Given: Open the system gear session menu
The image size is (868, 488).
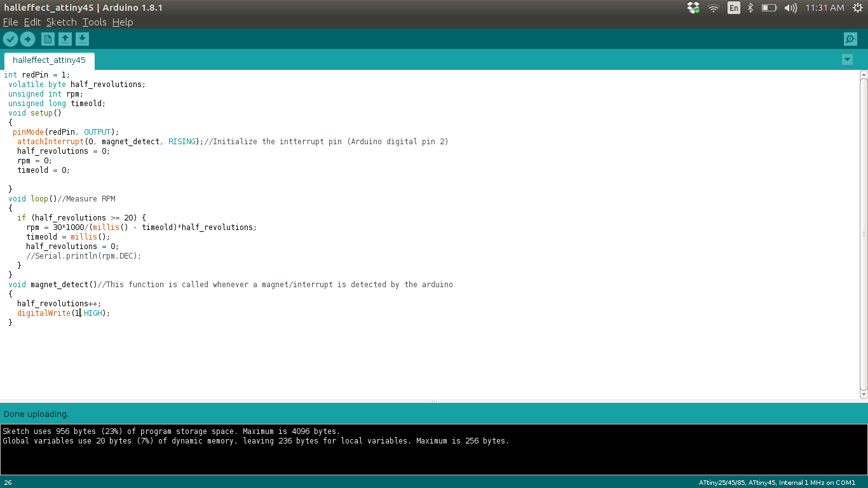Looking at the screenshot, I should coord(858,8).
